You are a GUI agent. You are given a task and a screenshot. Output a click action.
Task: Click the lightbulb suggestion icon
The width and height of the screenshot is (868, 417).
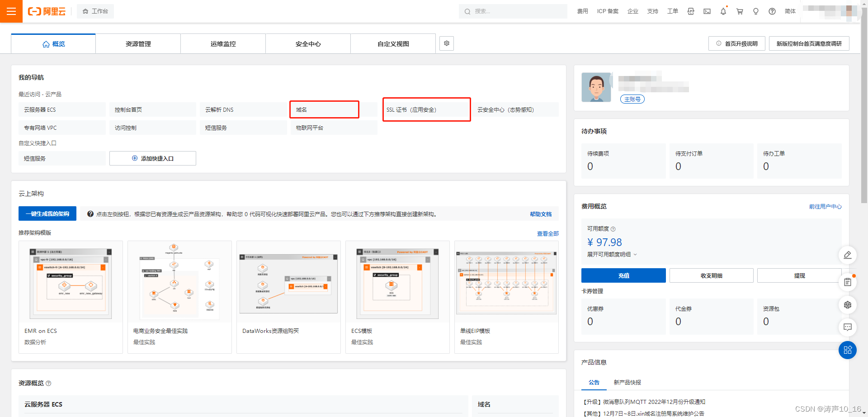[756, 11]
